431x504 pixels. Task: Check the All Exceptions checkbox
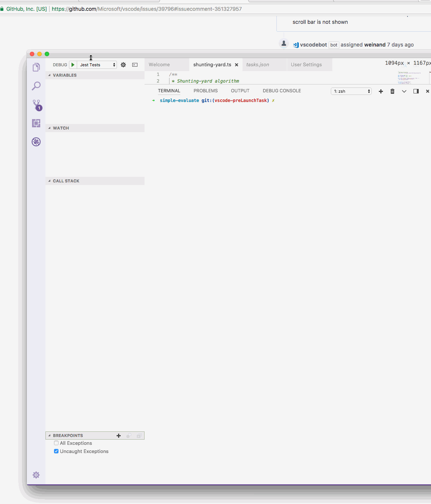tap(56, 443)
